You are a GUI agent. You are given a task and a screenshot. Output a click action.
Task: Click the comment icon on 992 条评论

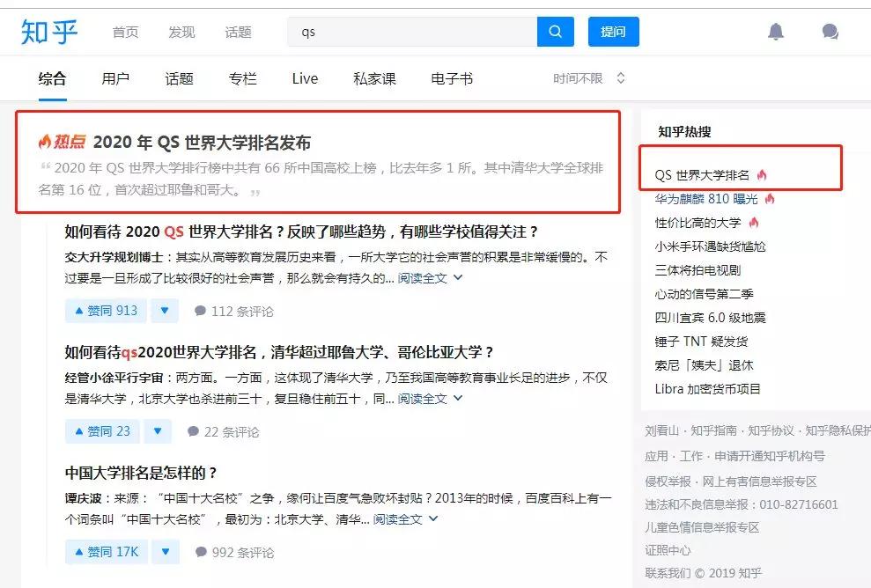click(204, 552)
